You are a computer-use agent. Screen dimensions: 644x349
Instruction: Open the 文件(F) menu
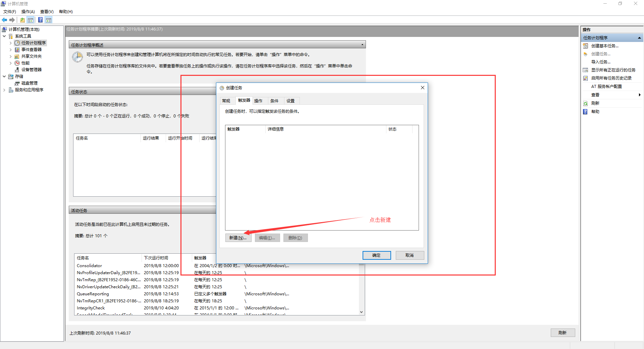[10, 12]
